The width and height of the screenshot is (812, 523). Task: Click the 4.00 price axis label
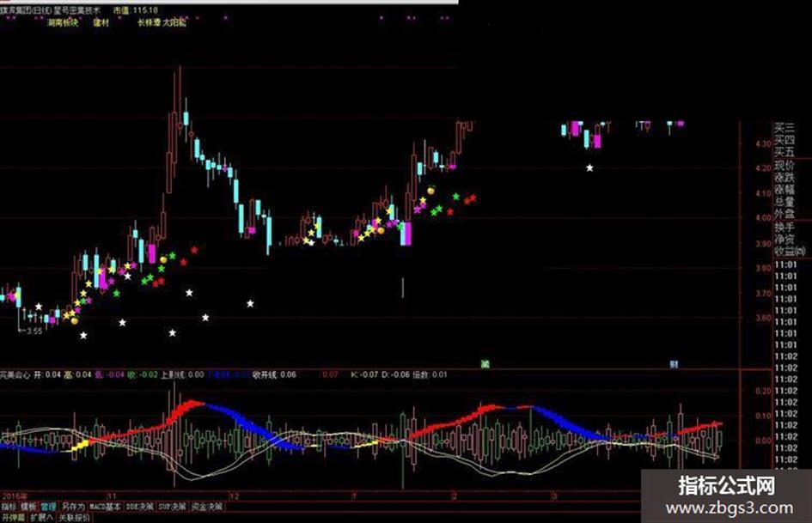point(763,217)
